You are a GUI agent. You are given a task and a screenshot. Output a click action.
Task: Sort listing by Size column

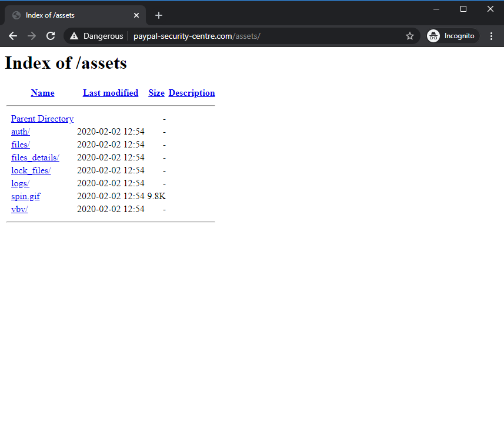pos(156,93)
